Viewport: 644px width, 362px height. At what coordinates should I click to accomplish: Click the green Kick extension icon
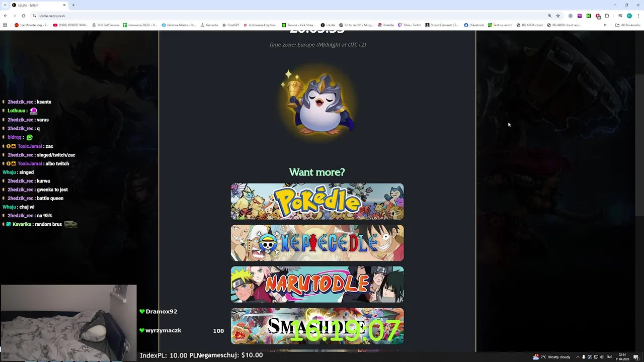click(x=588, y=16)
